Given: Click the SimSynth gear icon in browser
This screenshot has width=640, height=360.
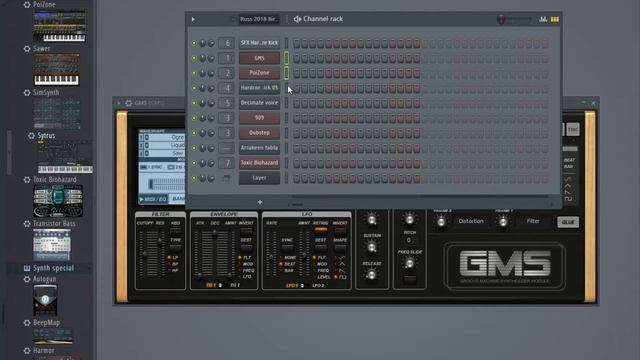Looking at the screenshot, I should point(27,93).
